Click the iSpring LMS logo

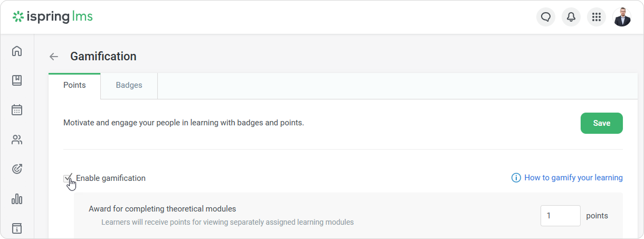point(53,17)
